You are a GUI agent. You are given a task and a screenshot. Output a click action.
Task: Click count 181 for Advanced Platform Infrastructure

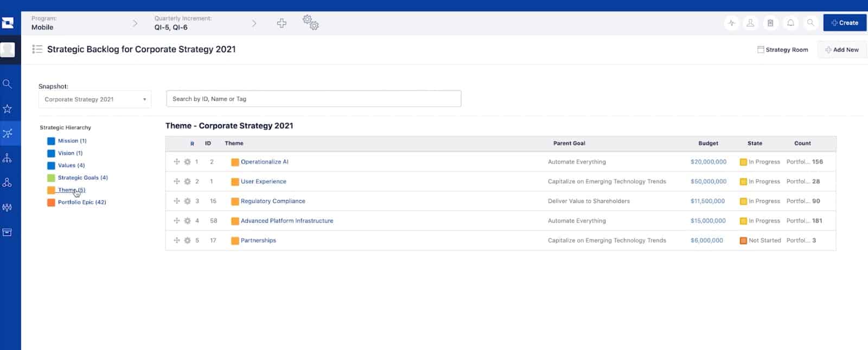click(x=818, y=221)
